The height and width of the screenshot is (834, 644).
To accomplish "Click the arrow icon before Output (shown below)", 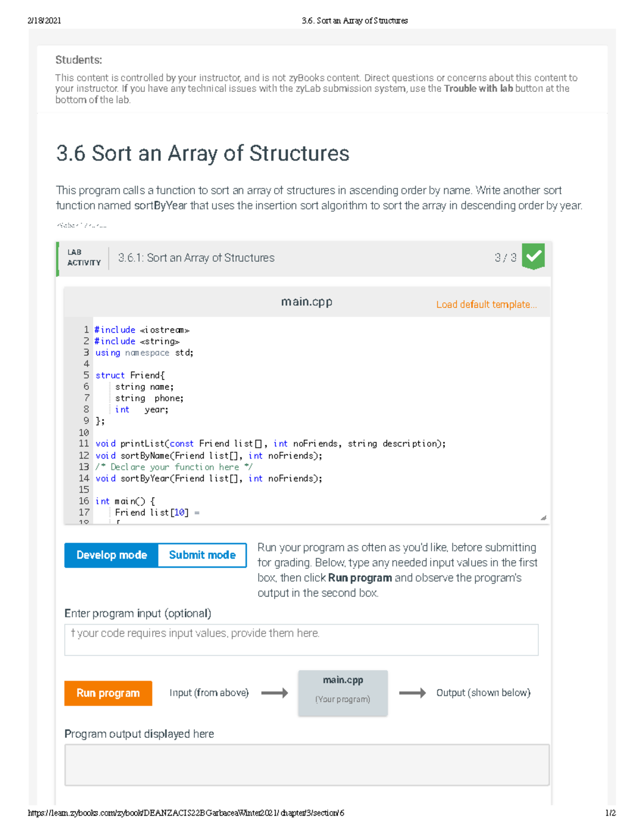I will (x=412, y=693).
